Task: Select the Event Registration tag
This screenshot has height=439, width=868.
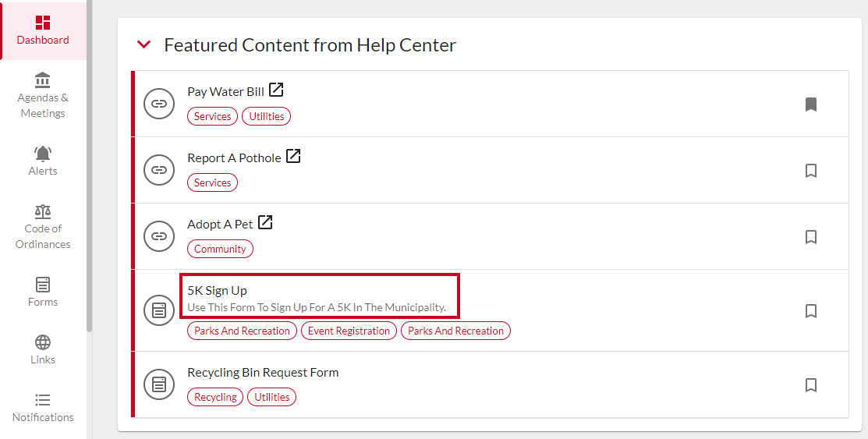Action: point(349,331)
